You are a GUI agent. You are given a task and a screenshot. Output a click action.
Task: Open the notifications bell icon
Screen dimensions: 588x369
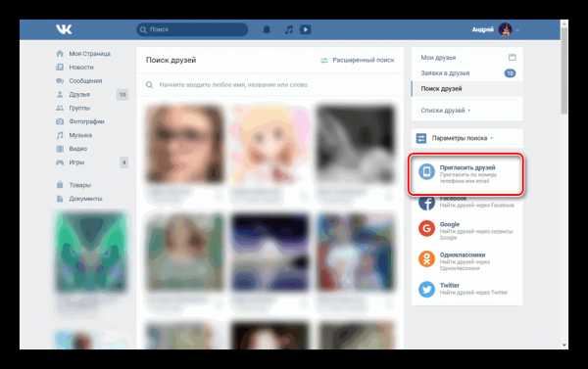(x=267, y=29)
